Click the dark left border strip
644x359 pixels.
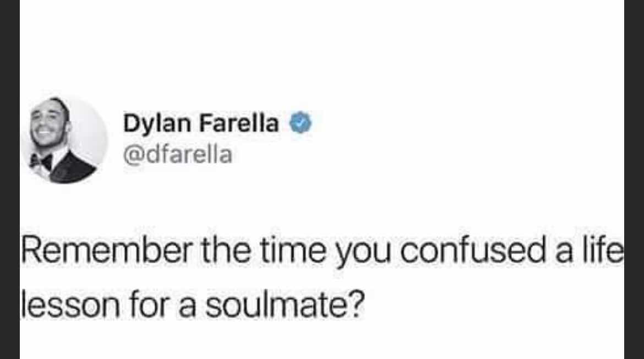[10, 179]
